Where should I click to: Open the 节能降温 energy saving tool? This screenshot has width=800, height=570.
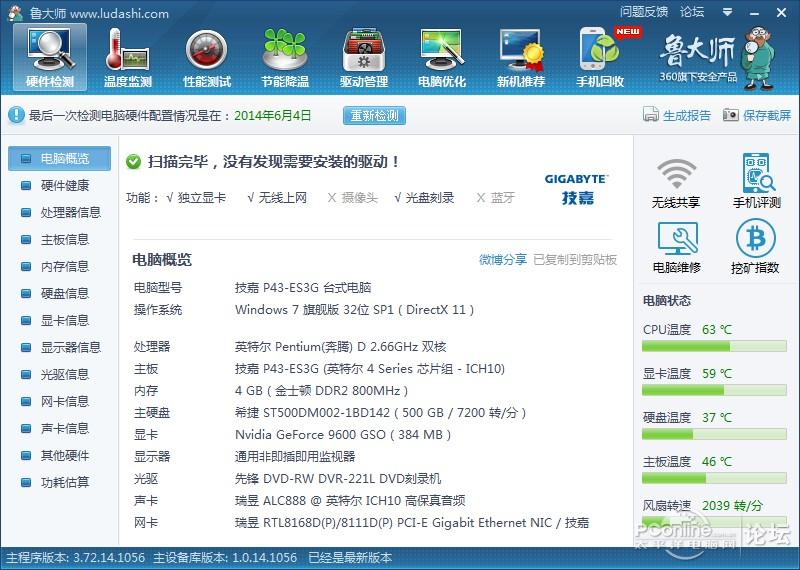click(285, 57)
